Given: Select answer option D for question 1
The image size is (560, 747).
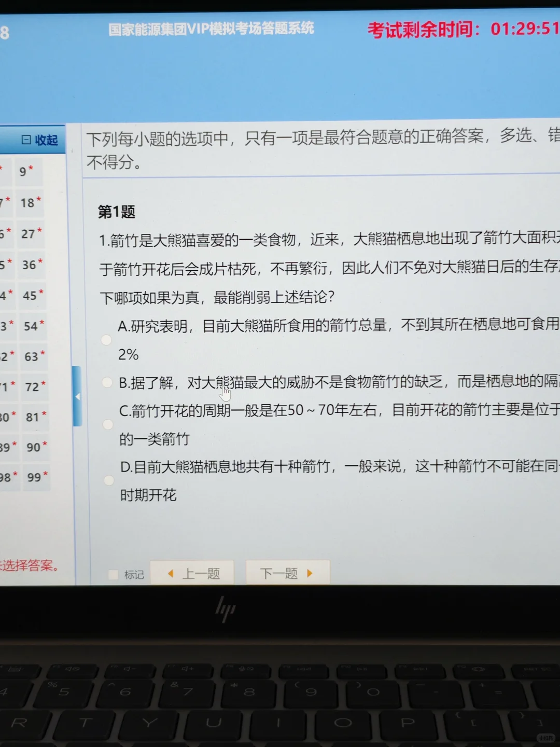Looking at the screenshot, I should [108, 480].
